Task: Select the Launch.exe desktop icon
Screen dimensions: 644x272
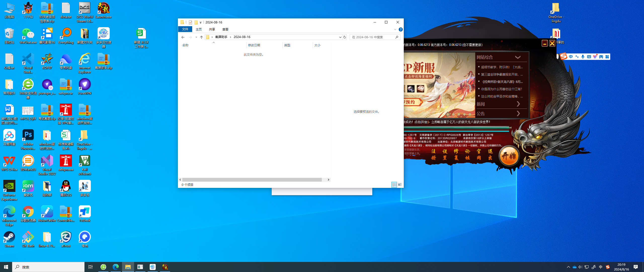Action: 104,11
